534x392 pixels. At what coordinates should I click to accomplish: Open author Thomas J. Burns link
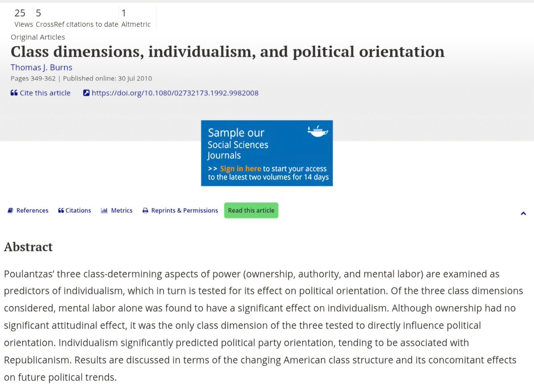[41, 68]
